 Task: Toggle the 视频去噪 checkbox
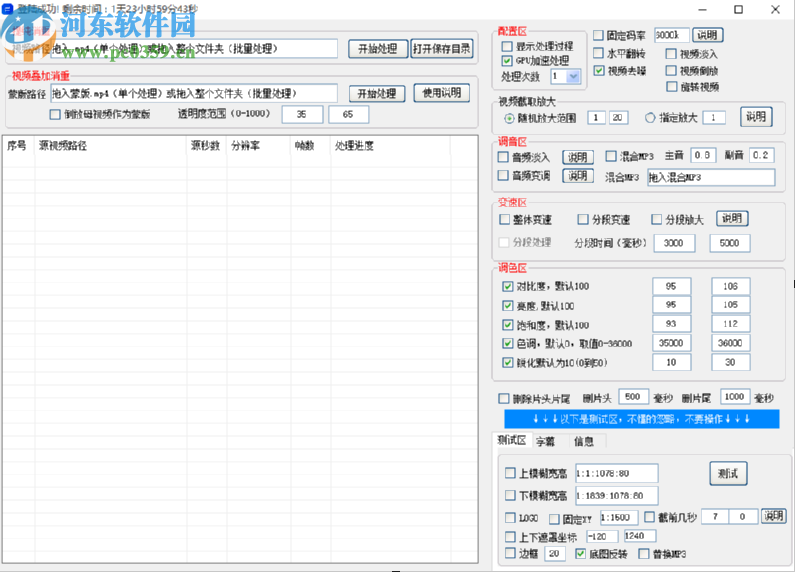pos(600,71)
